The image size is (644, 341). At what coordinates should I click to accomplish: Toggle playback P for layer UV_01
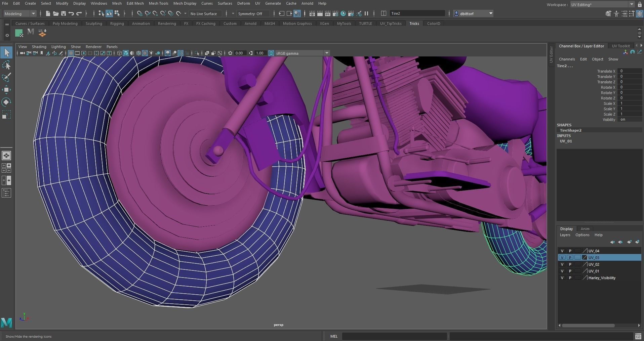pos(570,271)
